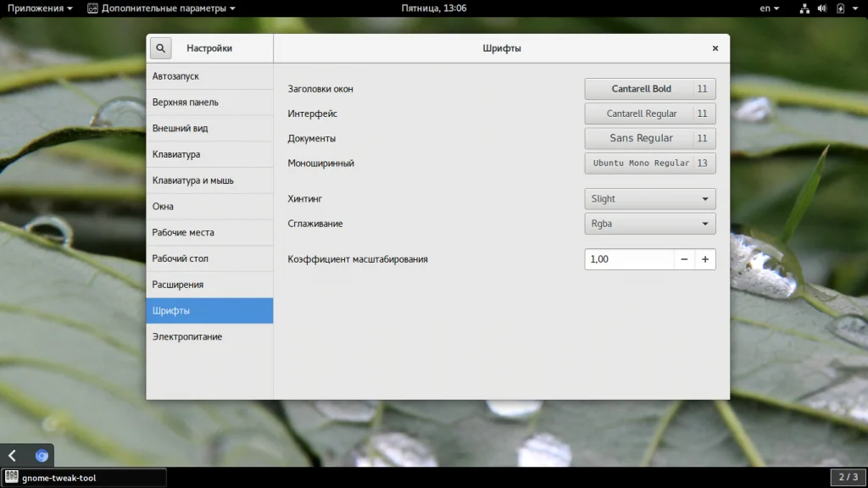Decrease scaling factor with minus button
The height and width of the screenshot is (488, 868).
point(684,259)
